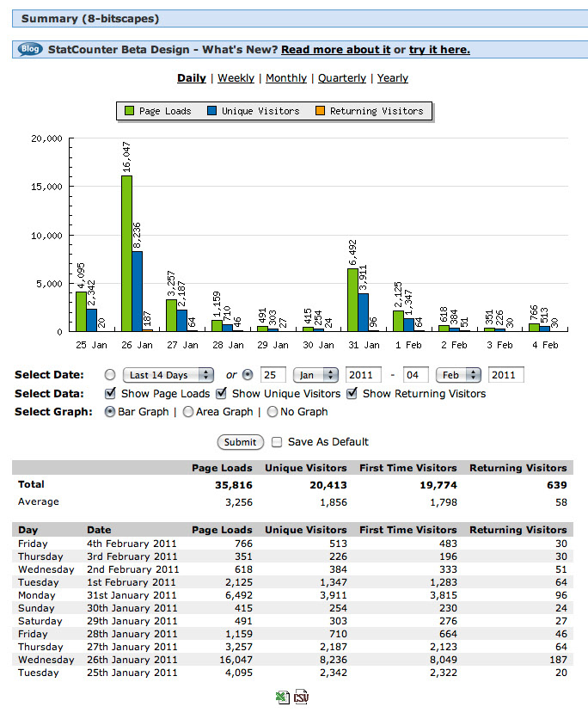
Task: Click average Page Loads value 3,256
Action: pos(239,502)
